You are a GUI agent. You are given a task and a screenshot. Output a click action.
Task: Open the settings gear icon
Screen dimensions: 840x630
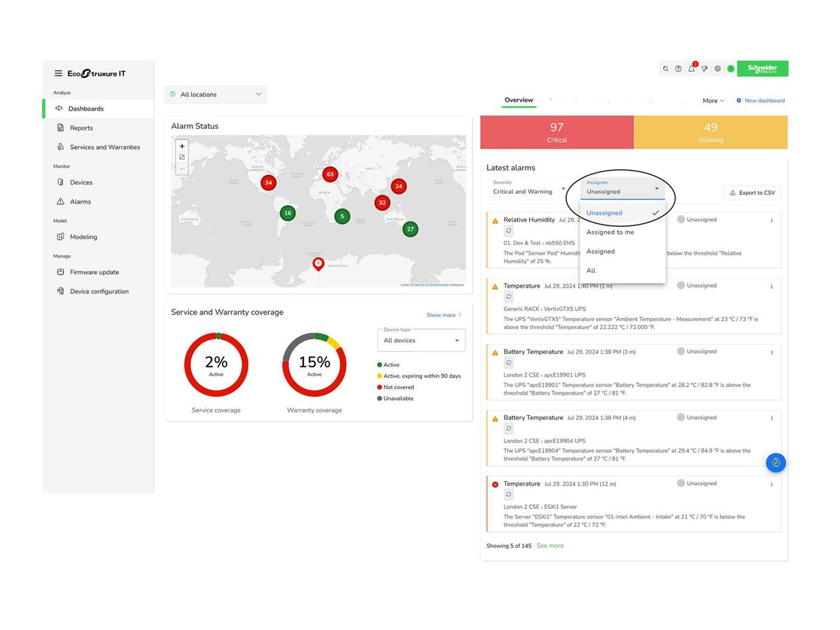[717, 69]
